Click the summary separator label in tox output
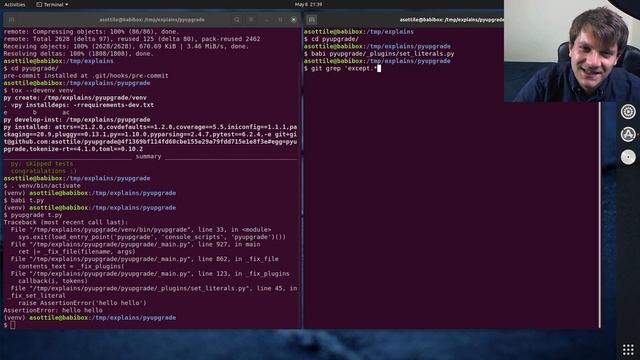The height and width of the screenshot is (360, 640). pos(148,156)
